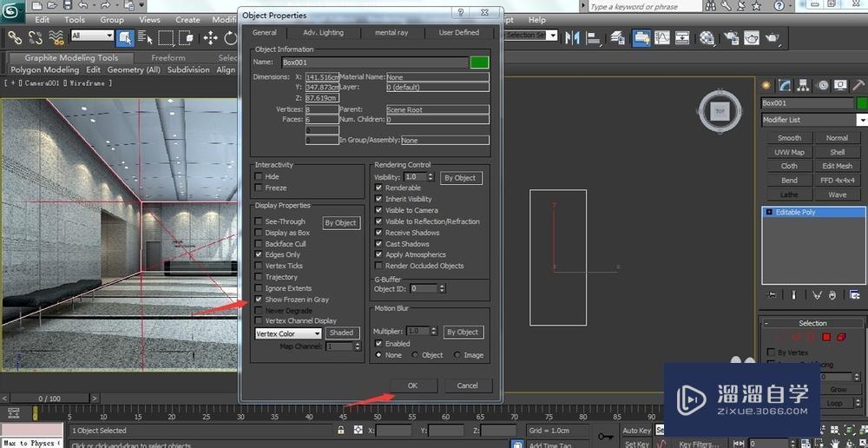Viewport: 868px width, 448px height.
Task: Activate the Select and Move tool
Action: [x=210, y=37]
